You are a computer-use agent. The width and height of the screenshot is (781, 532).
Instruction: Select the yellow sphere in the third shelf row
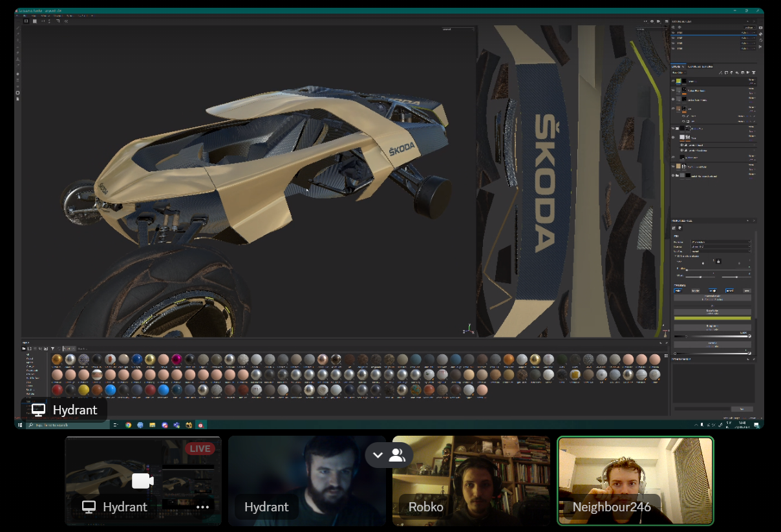[x=83, y=390]
